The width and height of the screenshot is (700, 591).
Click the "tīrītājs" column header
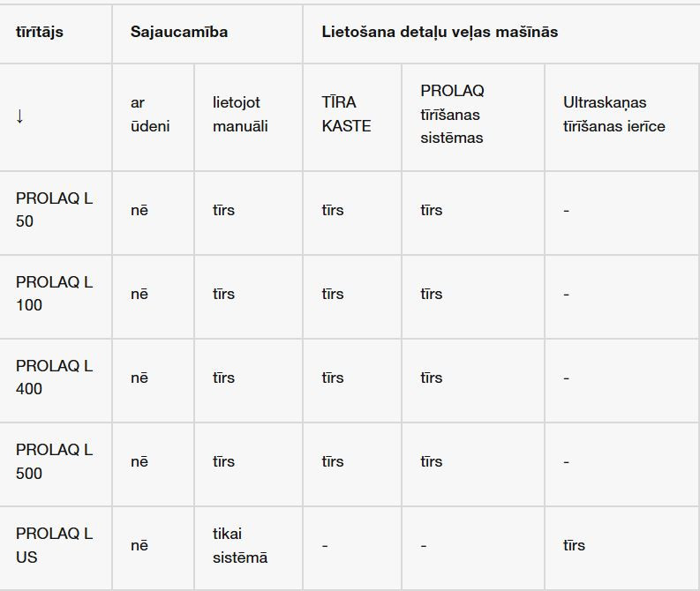coord(40,32)
